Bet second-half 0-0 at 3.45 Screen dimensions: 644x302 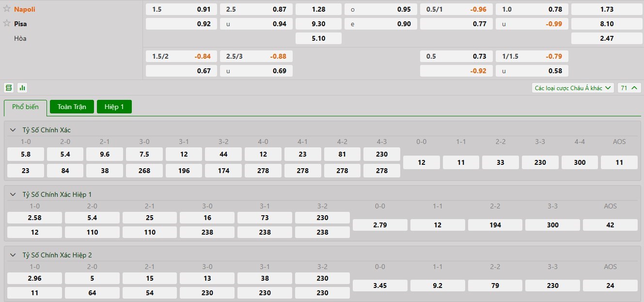[x=380, y=286]
